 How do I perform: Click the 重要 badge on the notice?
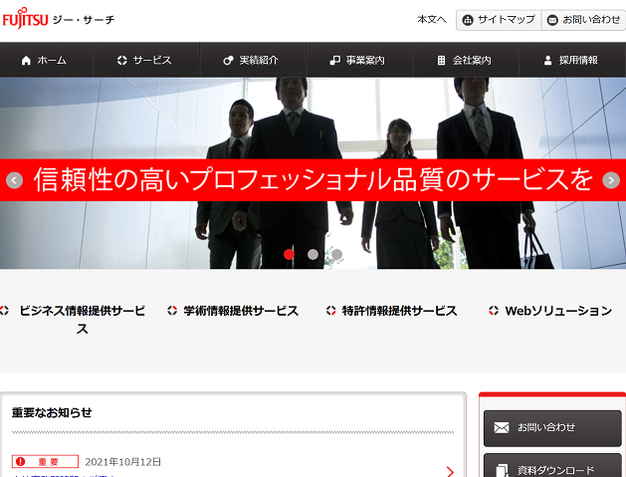[x=45, y=461]
